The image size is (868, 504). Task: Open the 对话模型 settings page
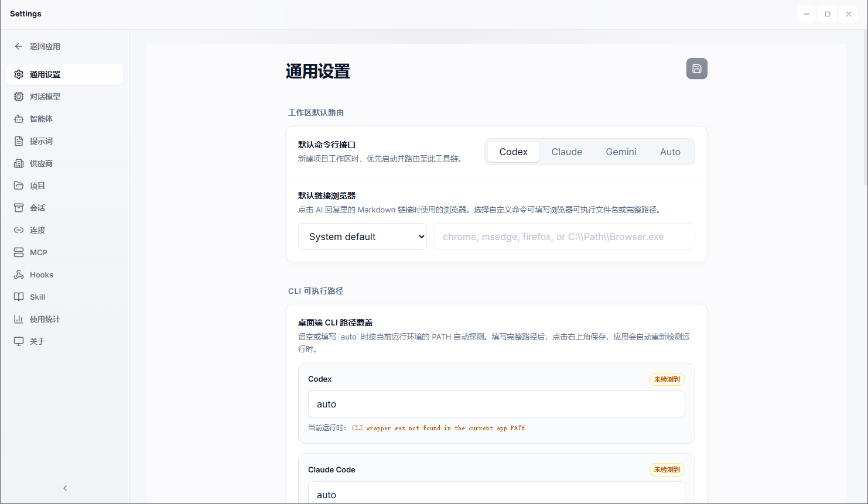64,97
